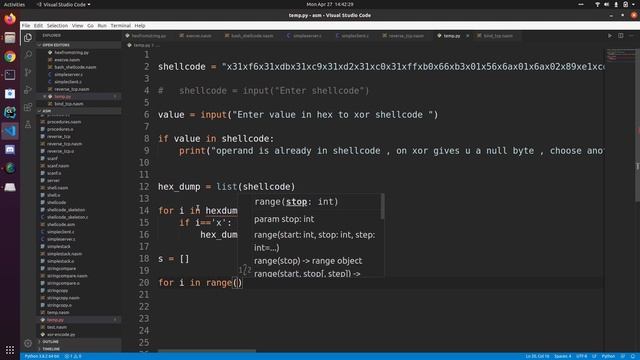This screenshot has width=640, height=360.
Task: Open the volume indicator in system tray
Action: pos(607,4)
